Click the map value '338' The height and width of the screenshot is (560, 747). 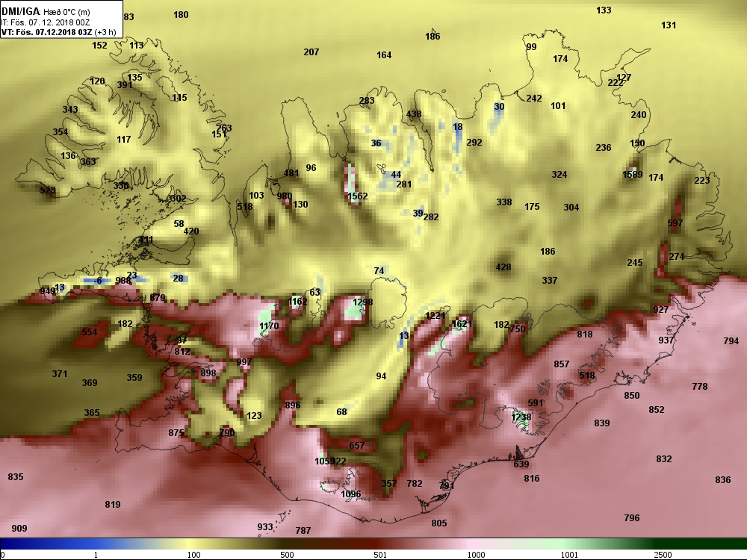(504, 202)
